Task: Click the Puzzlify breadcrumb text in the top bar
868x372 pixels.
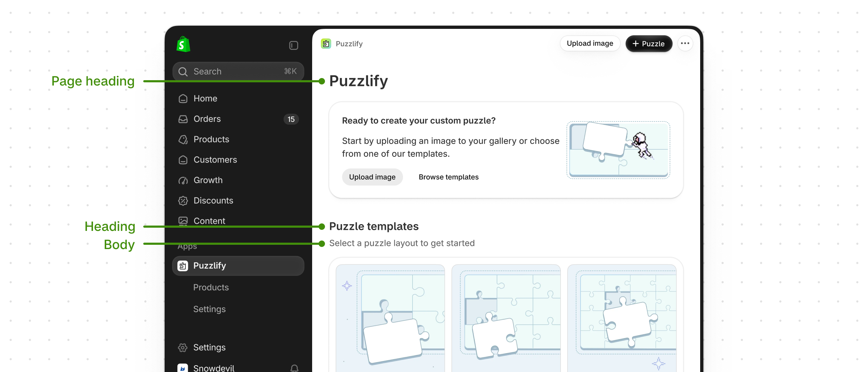Action: 349,44
